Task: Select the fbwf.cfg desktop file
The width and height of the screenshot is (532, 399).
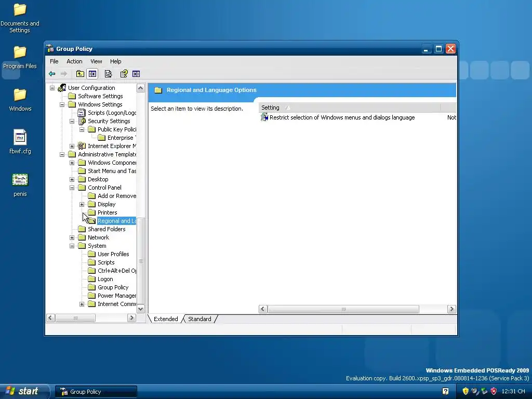Action: click(20, 142)
